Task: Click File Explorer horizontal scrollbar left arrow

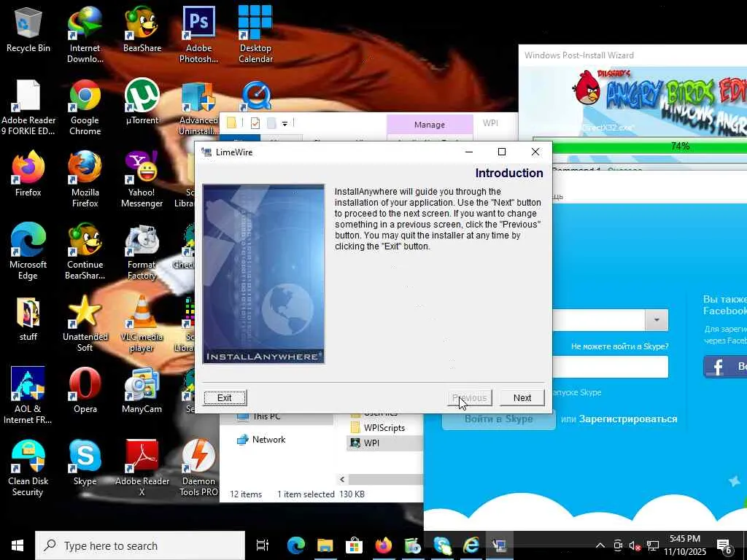Action: 341,480
